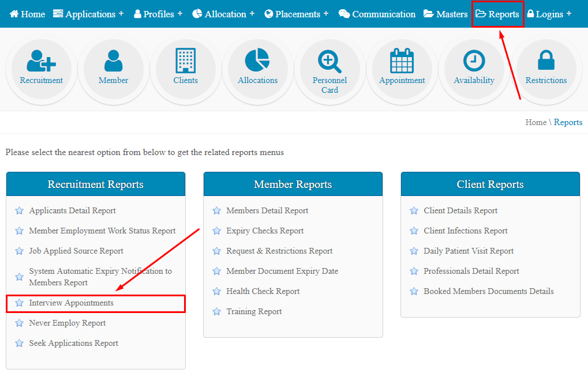This screenshot has height=377, width=588.
Task: Open Expiry Checks Report link
Action: click(x=265, y=231)
